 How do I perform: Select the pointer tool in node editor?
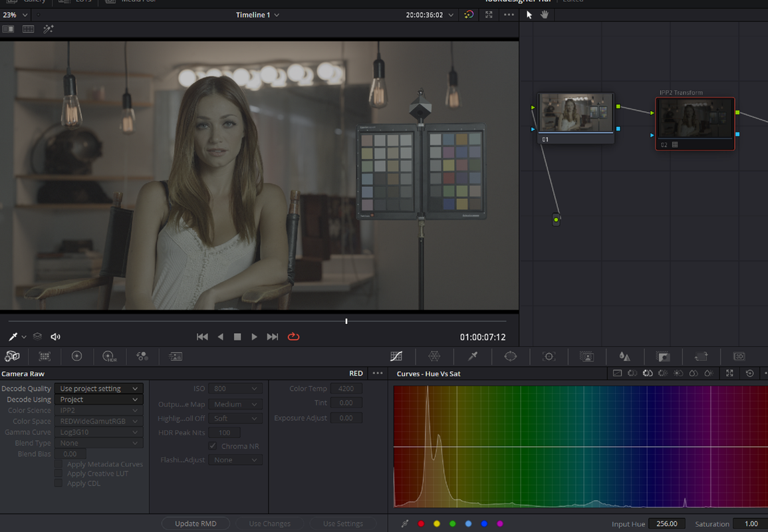[x=529, y=15]
